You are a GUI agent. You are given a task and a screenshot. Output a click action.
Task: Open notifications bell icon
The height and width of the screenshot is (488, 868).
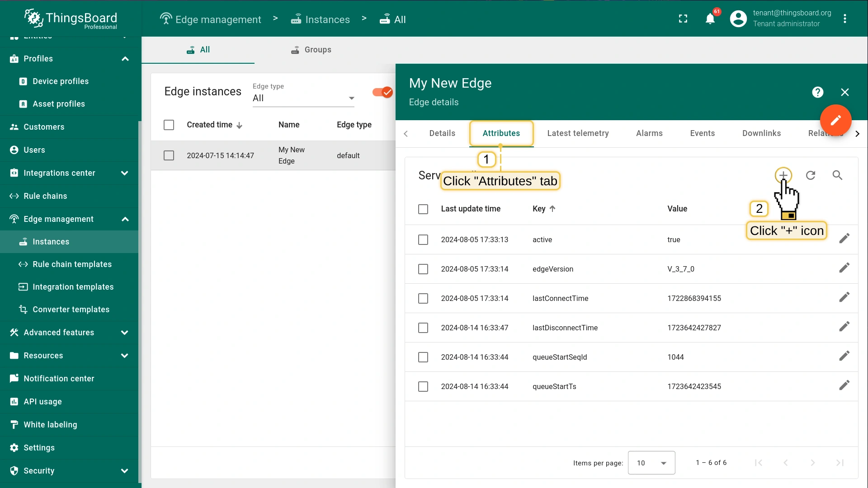point(710,19)
